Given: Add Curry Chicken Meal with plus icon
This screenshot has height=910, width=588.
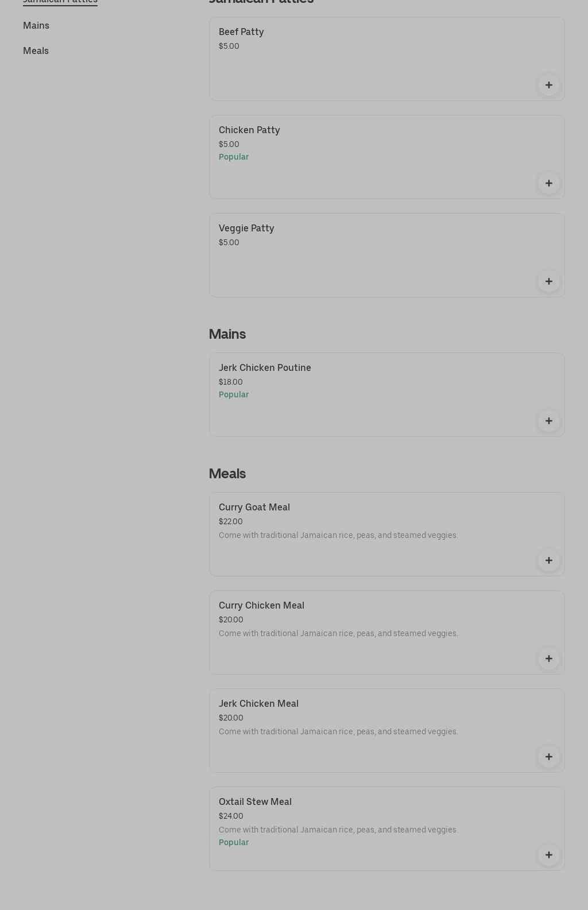Looking at the screenshot, I should 548,658.
